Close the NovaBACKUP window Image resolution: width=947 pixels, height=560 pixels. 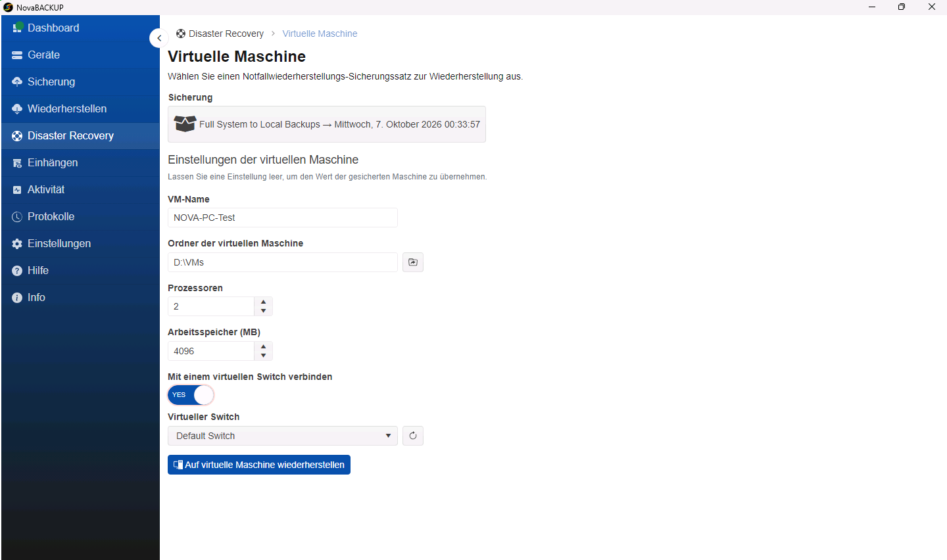(x=932, y=7)
